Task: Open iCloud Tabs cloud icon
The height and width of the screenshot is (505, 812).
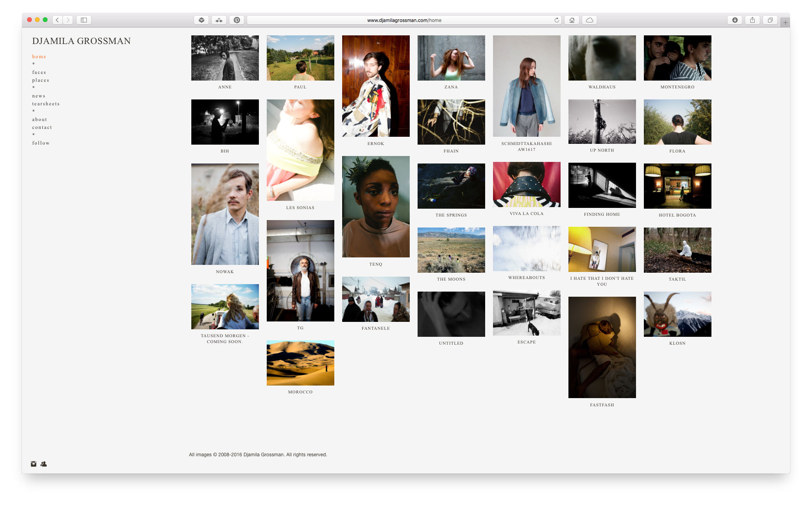Action: pyautogui.click(x=590, y=20)
